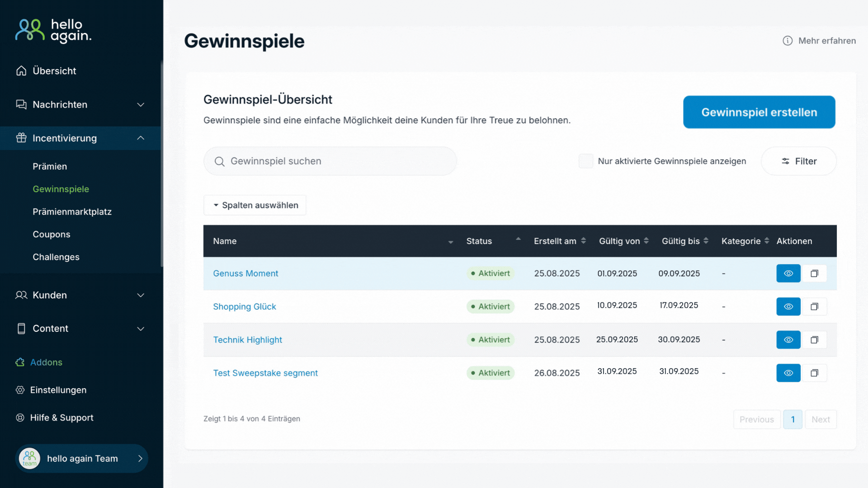Viewport: 868px width, 488px height.
Task: Go to Challenges menu item
Action: pos(56,257)
